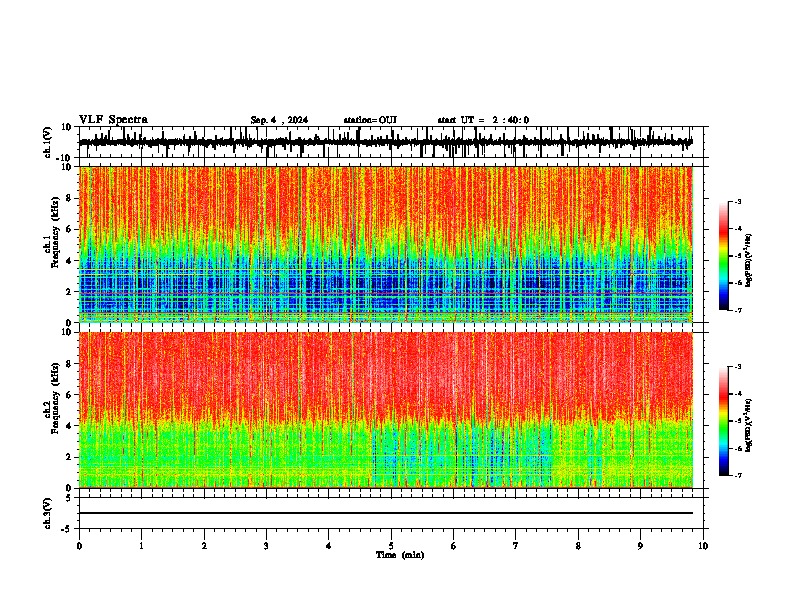Click time-axis tick label "2"
The image size is (792, 612).
coord(204,546)
